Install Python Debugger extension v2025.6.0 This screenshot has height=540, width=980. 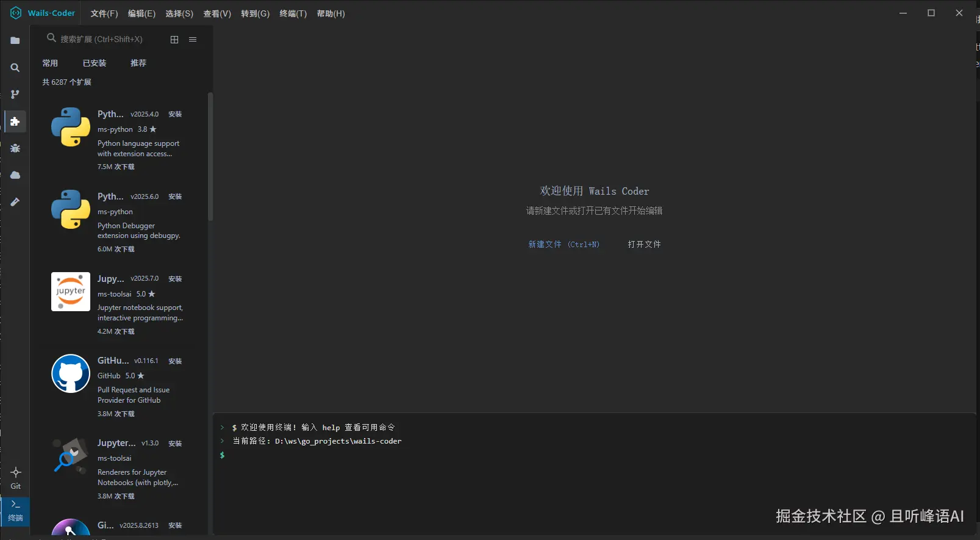pos(175,196)
